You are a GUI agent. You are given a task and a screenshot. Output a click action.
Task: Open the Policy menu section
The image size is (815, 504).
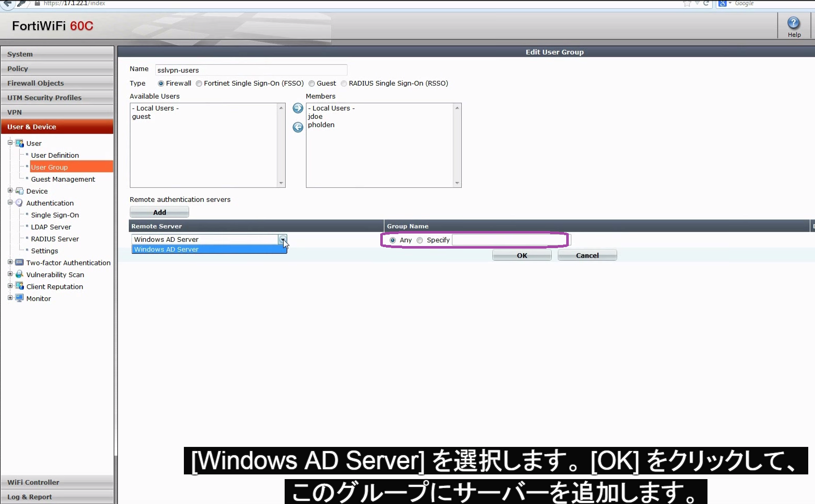57,69
